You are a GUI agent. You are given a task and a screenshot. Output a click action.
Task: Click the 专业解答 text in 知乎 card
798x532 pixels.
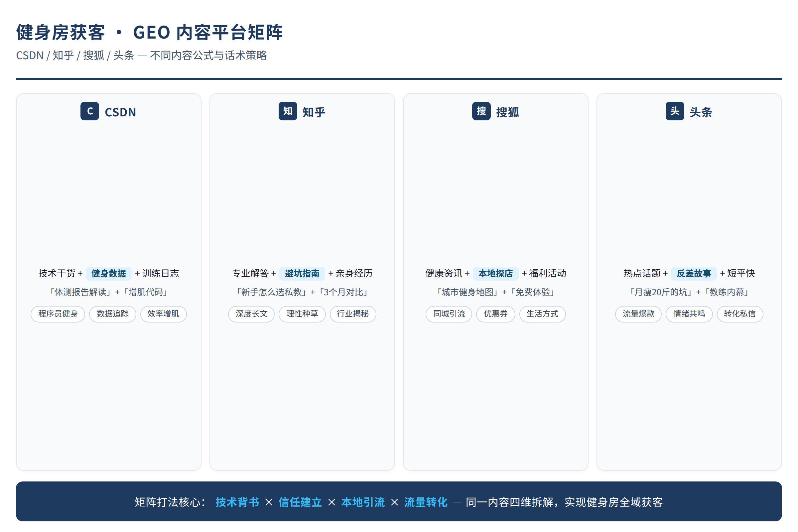point(250,273)
